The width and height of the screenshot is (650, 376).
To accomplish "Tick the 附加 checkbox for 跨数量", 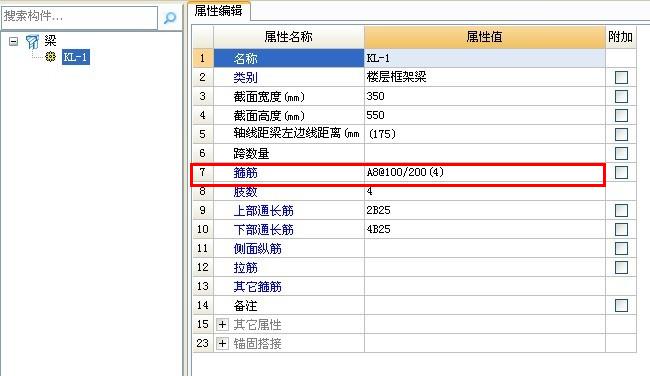I will pyautogui.click(x=621, y=153).
